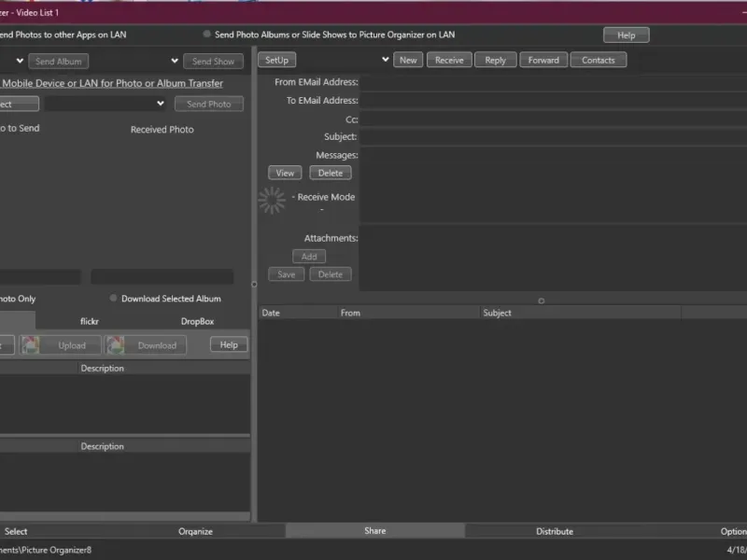Click Add attachment button
The width and height of the screenshot is (747, 560).
click(x=309, y=256)
